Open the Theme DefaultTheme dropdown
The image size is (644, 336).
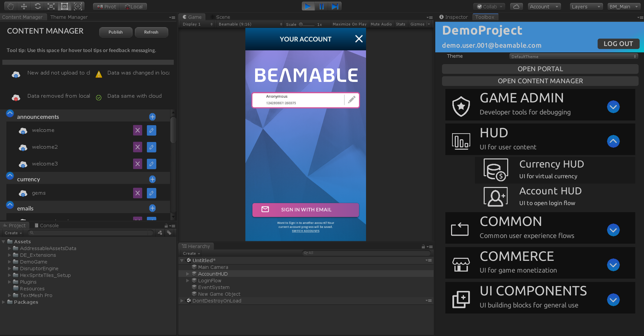(x=573, y=56)
